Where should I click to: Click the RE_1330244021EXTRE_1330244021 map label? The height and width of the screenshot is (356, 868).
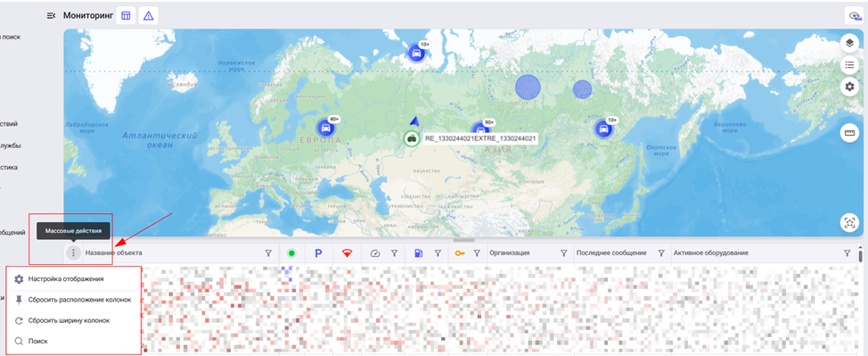[480, 138]
